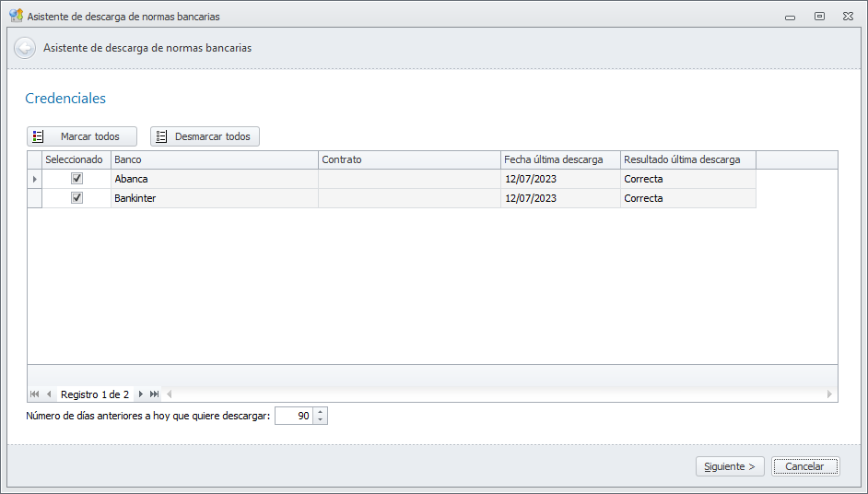Go to next record in navigator
The width and height of the screenshot is (868, 494).
coord(140,394)
